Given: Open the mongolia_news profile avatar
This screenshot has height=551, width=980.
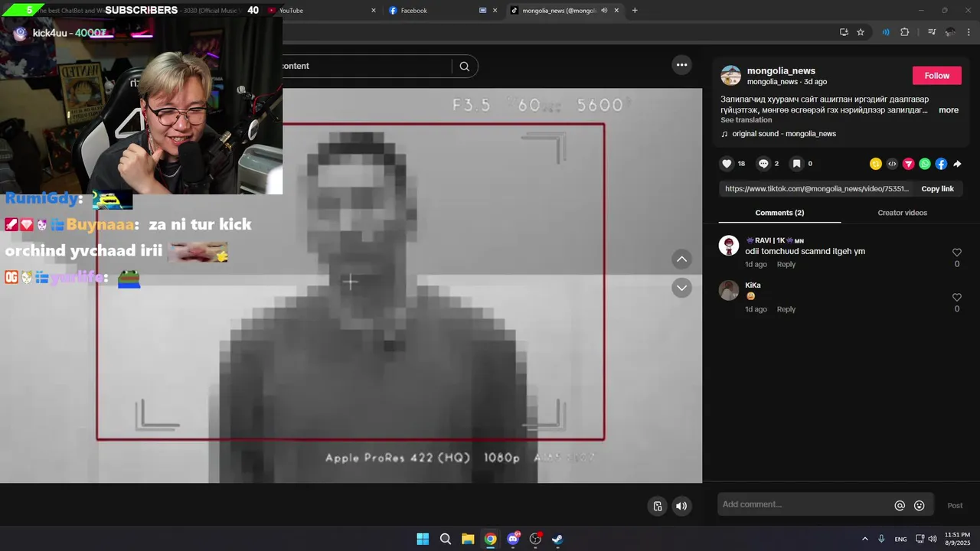Looking at the screenshot, I should point(731,76).
